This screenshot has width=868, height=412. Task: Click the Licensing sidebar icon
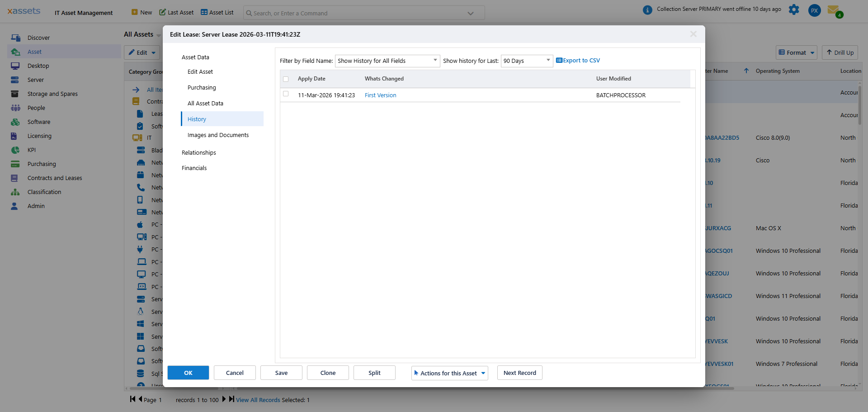14,136
